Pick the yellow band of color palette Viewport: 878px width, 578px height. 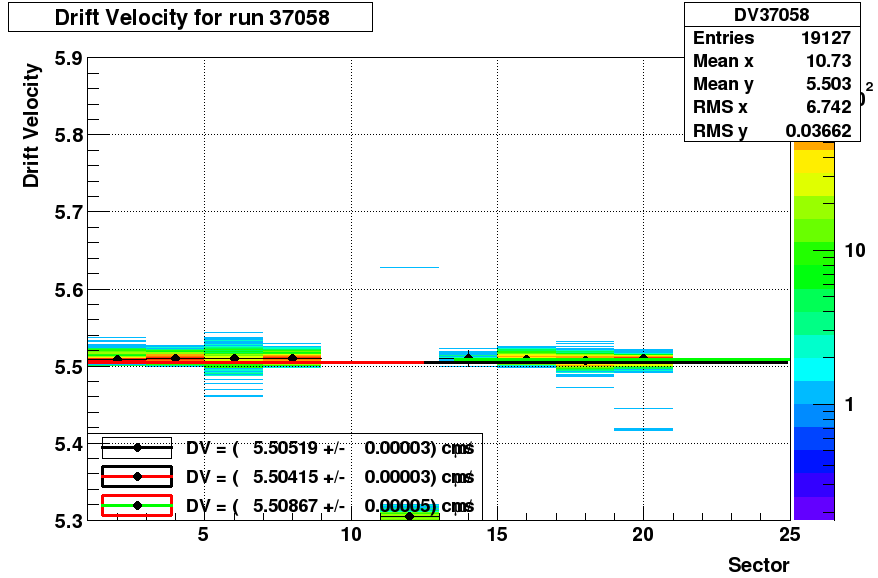814,161
